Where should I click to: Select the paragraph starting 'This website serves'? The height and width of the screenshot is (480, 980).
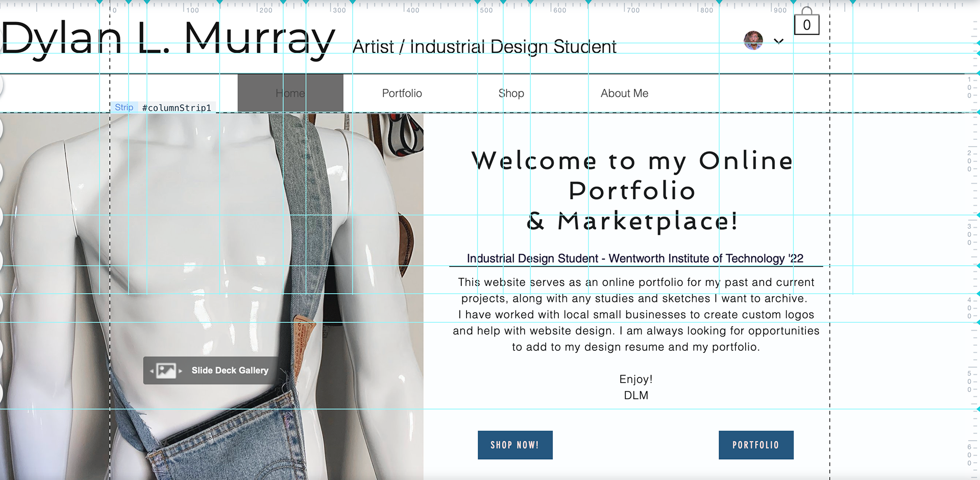[x=636, y=315]
